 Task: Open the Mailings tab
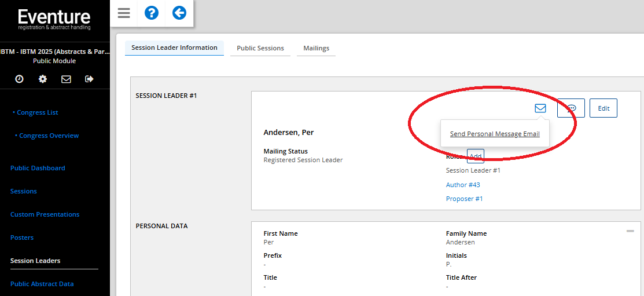(316, 48)
